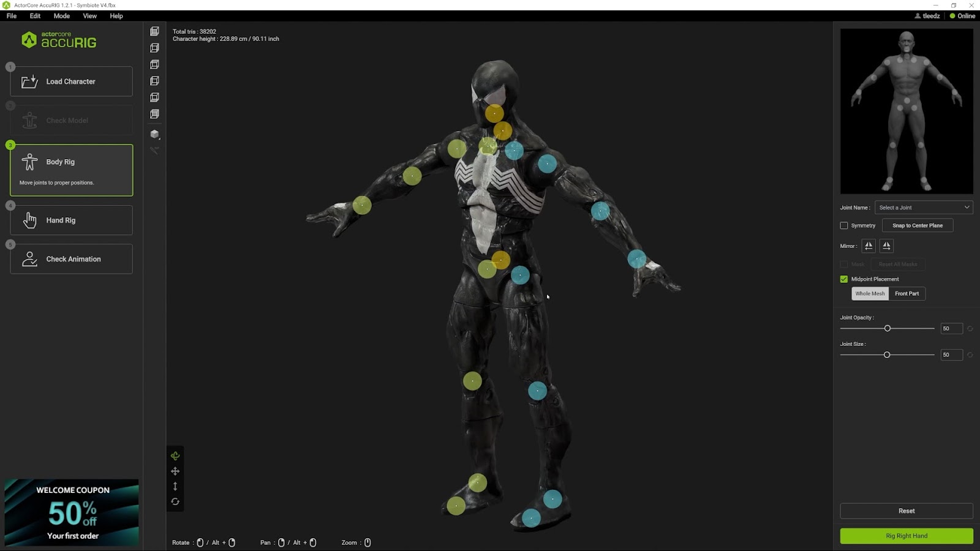This screenshot has width=980, height=551.
Task: Click the Load Character step
Action: click(x=71, y=81)
